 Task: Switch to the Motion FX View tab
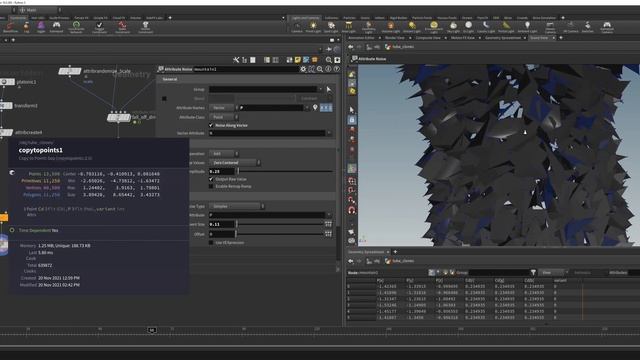pos(462,38)
